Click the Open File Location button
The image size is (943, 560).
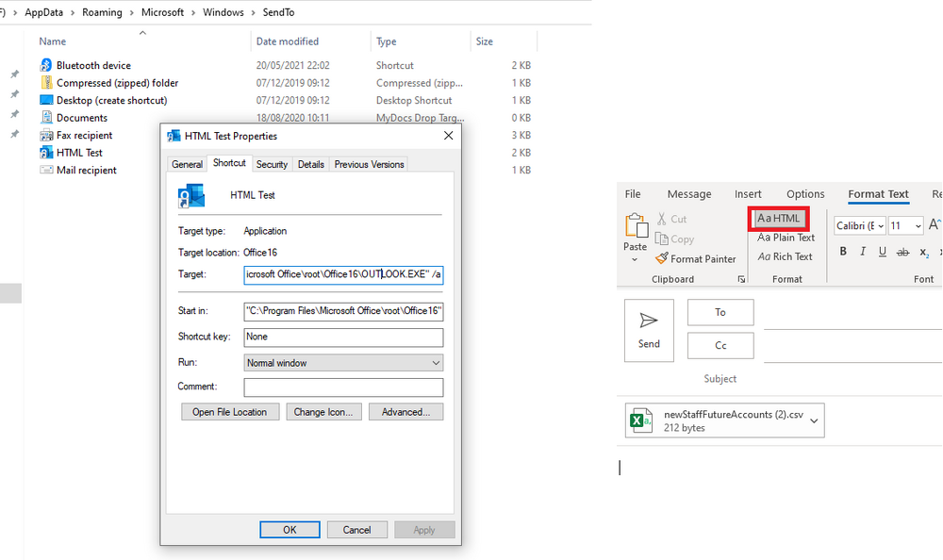(x=230, y=412)
